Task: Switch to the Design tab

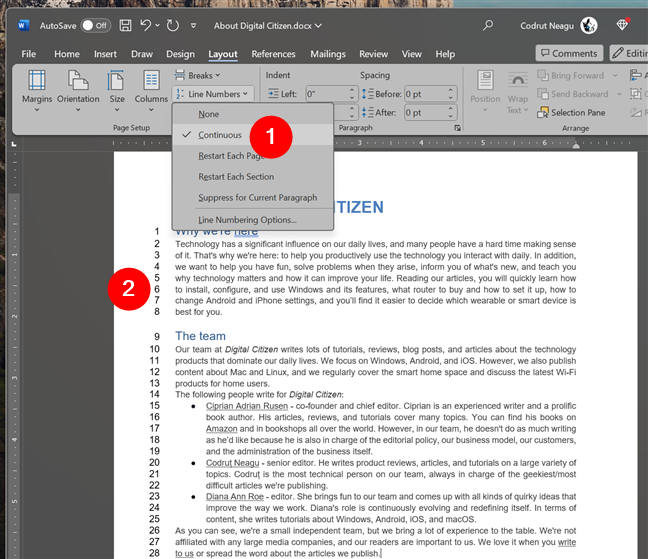Action: (x=180, y=54)
